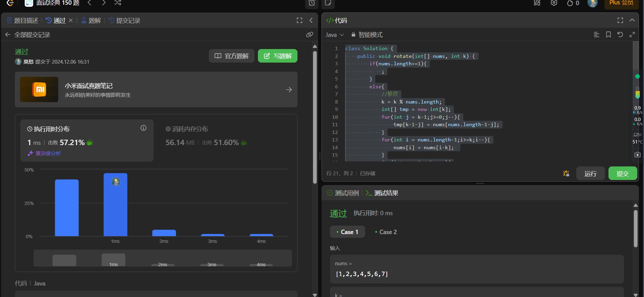Click the nums input value field
The height and width of the screenshot is (297, 644).
(477, 269)
